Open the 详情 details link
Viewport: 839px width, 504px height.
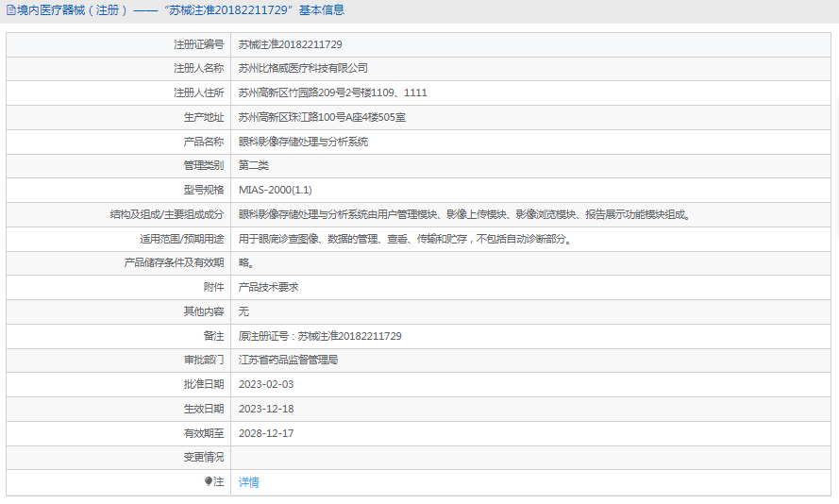248,482
